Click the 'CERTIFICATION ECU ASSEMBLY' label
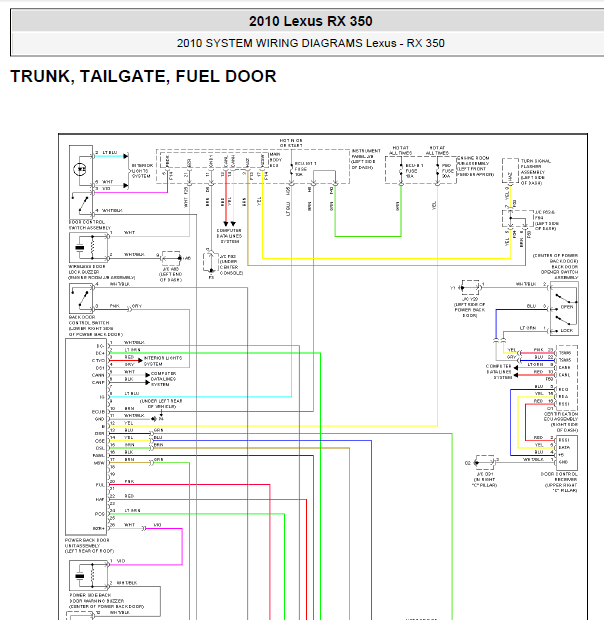 pos(561,416)
